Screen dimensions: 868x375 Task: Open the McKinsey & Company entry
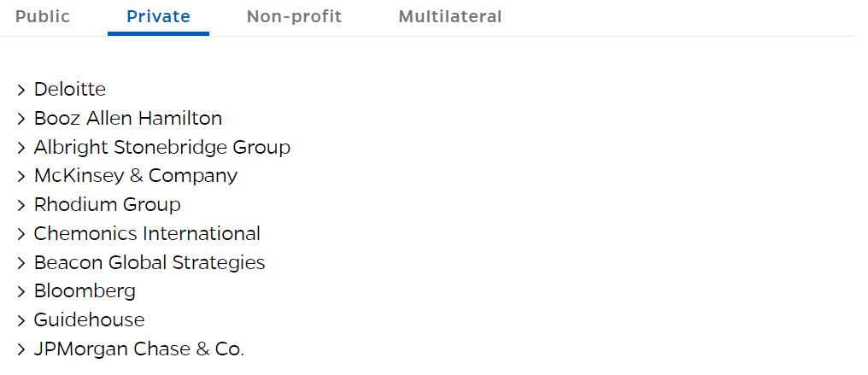136,176
